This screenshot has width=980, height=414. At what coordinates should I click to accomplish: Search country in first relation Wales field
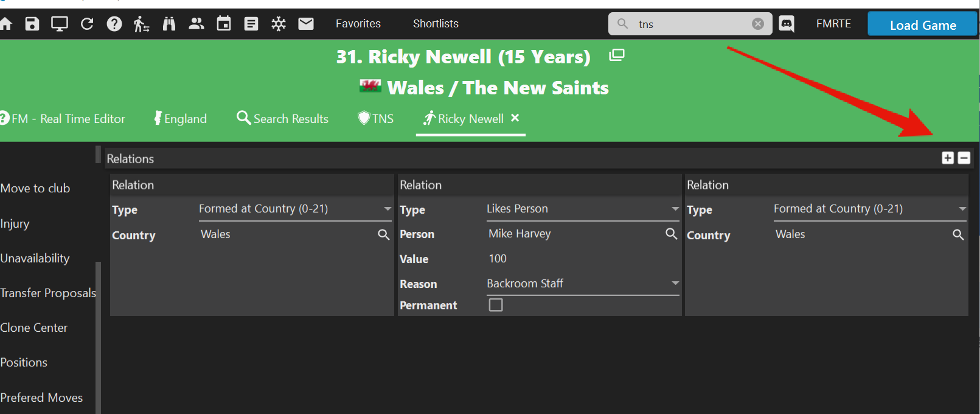pos(384,234)
